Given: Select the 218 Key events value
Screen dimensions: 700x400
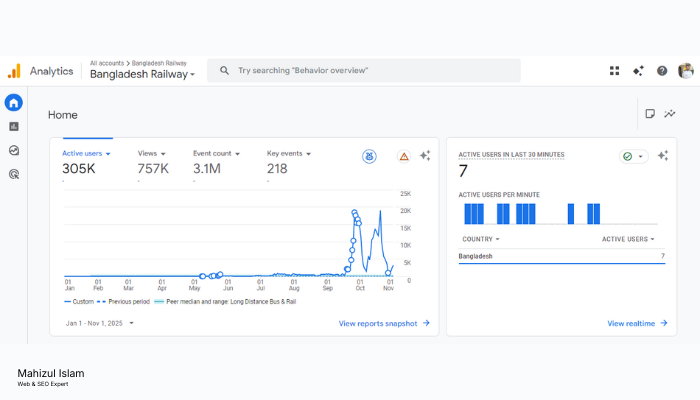Looking at the screenshot, I should (277, 169).
